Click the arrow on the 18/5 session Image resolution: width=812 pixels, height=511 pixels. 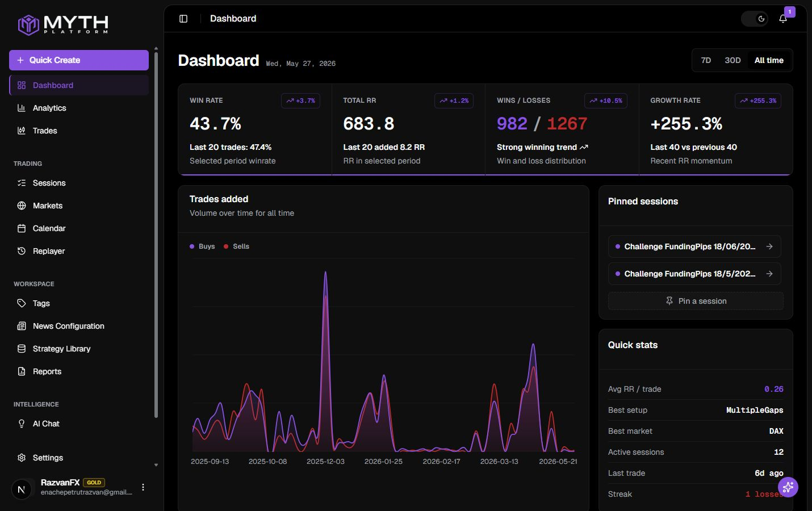769,274
